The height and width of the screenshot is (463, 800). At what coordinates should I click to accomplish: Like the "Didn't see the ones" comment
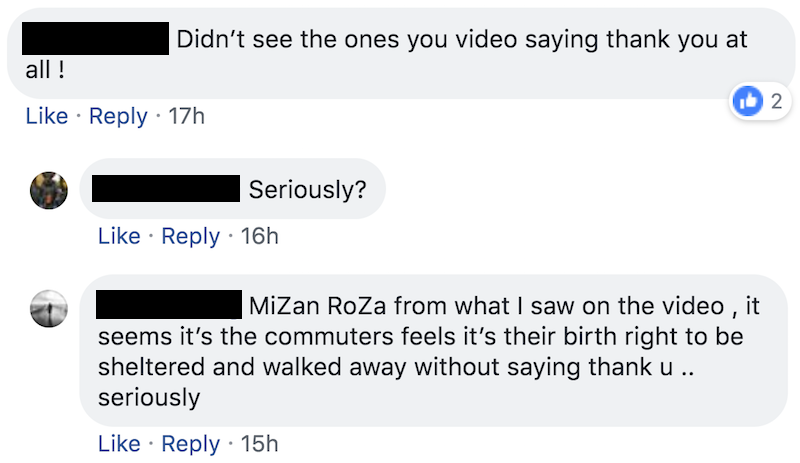46,116
